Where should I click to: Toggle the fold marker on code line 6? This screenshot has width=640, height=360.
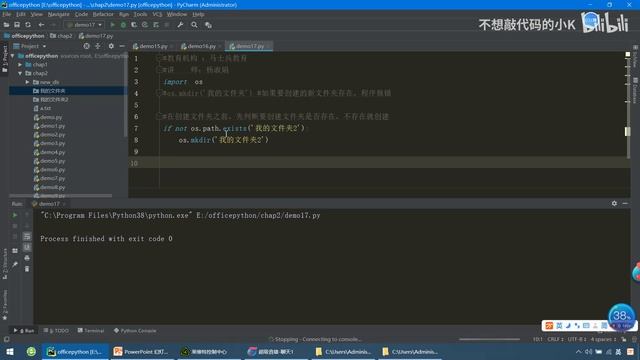(x=159, y=117)
